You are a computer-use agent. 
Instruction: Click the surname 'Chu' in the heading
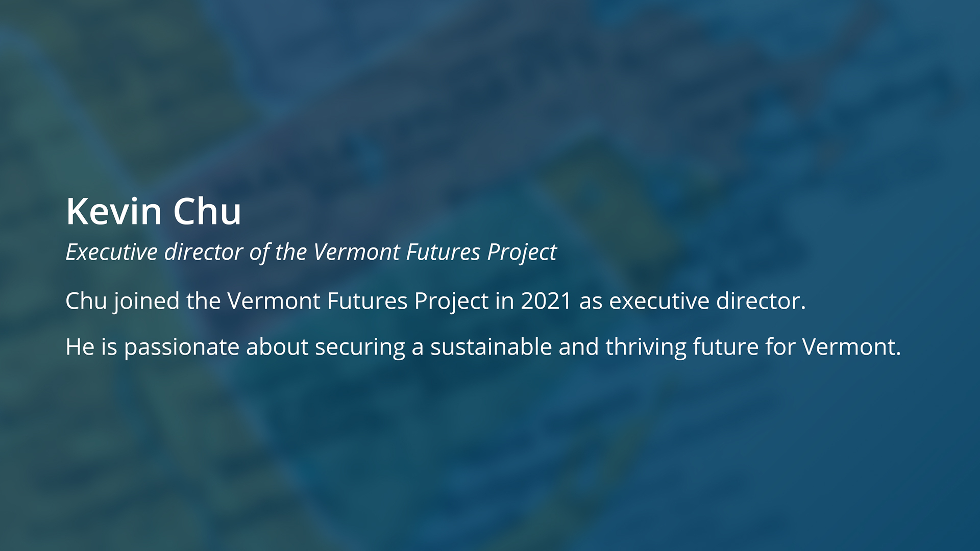click(x=207, y=211)
